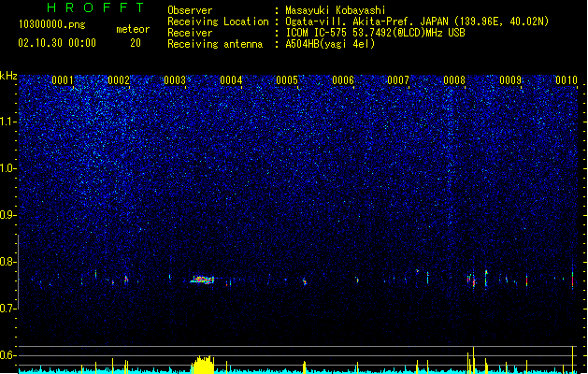Click the time marker 0002
This screenshot has width=588, height=374.
pyautogui.click(x=119, y=80)
